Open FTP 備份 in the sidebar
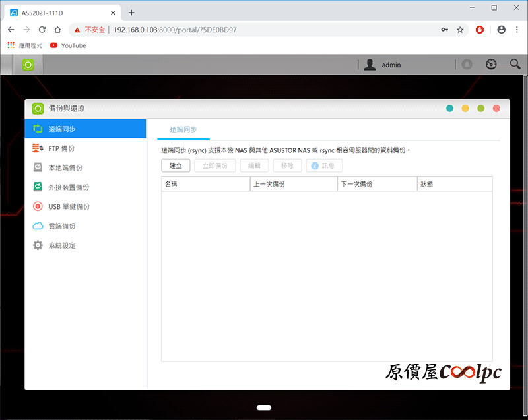The image size is (528, 420). click(x=85, y=148)
